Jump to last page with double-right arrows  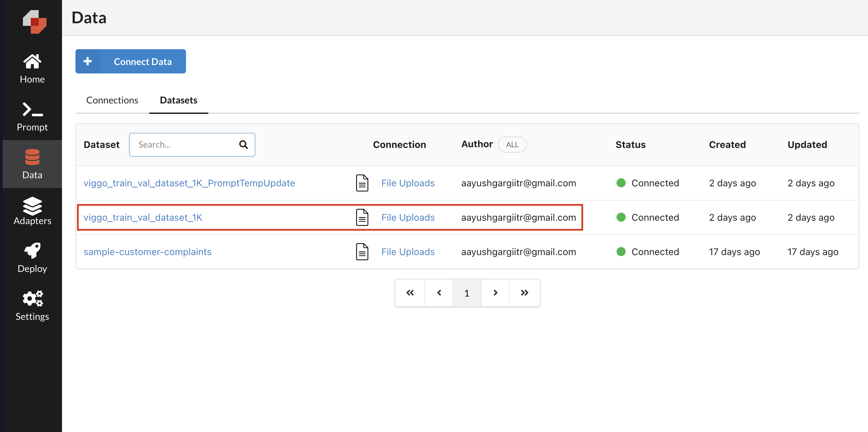coord(525,293)
